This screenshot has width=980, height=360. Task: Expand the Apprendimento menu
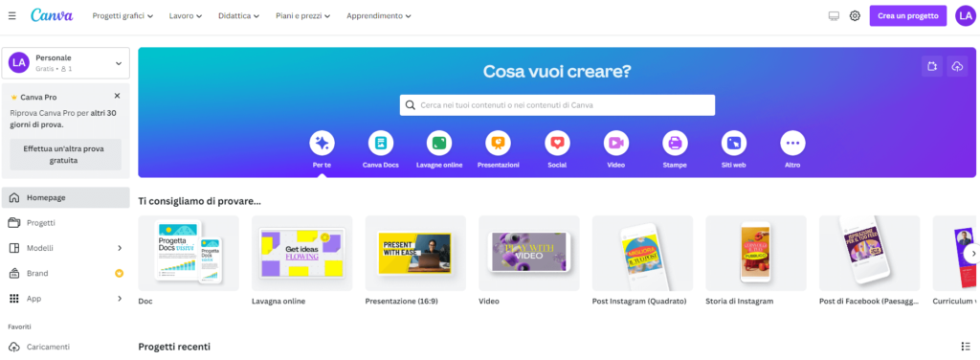pyautogui.click(x=379, y=15)
